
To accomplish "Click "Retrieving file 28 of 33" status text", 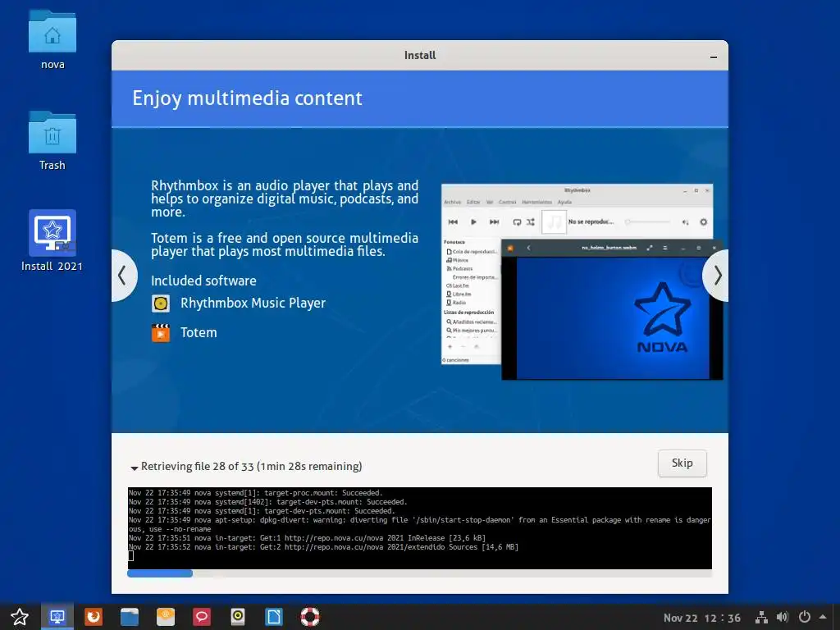I will (x=197, y=466).
